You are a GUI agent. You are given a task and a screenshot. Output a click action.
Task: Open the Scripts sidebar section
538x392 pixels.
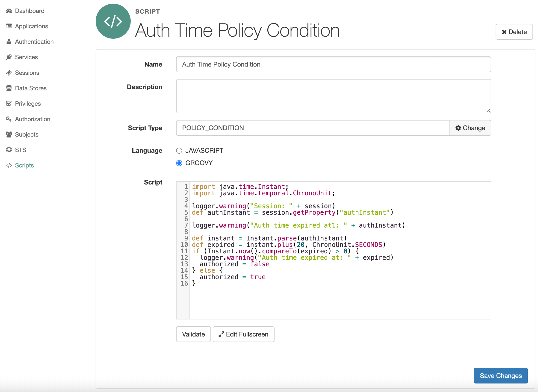pyautogui.click(x=24, y=165)
